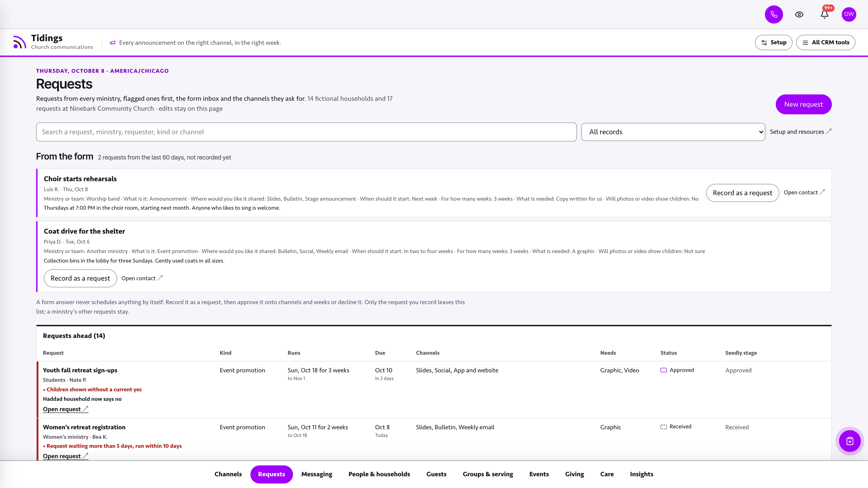The image size is (868, 488).
Task: Click the Kind column header
Action: pyautogui.click(x=225, y=353)
